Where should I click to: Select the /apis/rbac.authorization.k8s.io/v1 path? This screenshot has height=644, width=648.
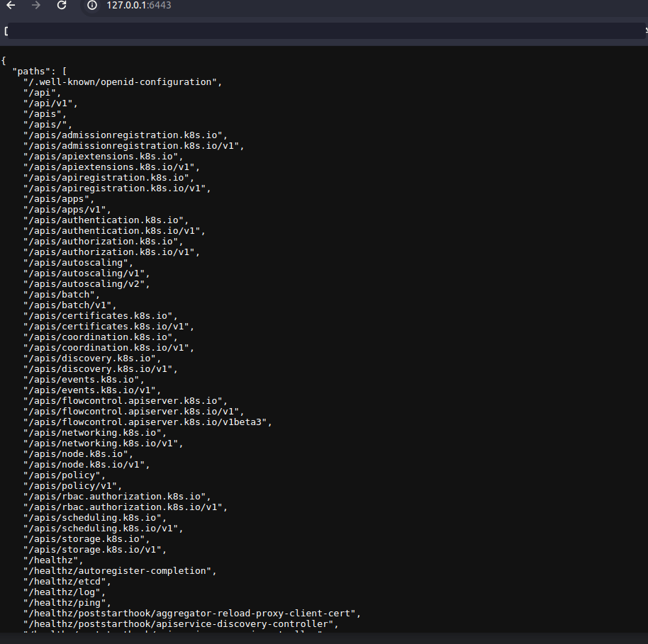125,507
